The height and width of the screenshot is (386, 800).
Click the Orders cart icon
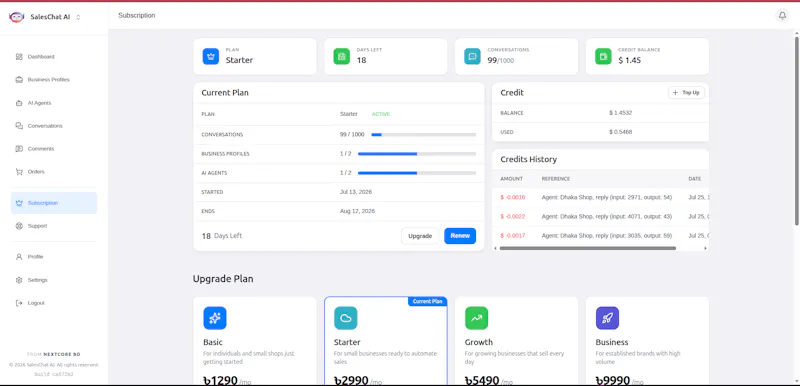point(19,172)
